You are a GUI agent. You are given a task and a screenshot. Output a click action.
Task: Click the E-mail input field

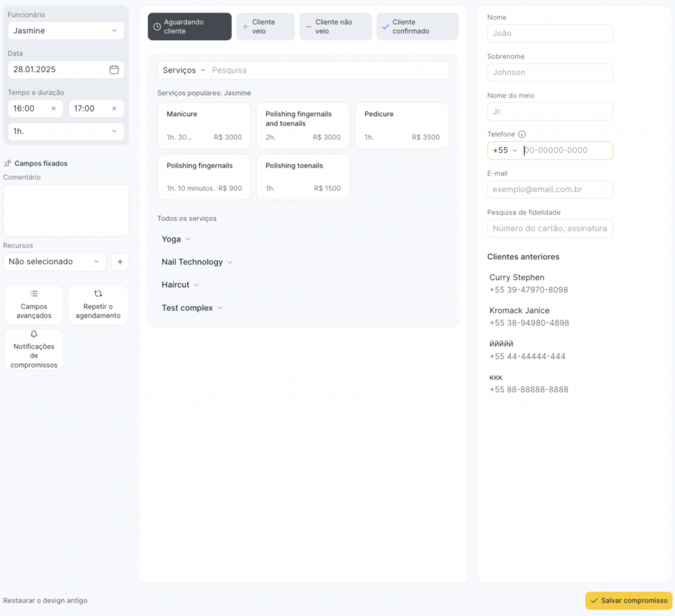550,189
